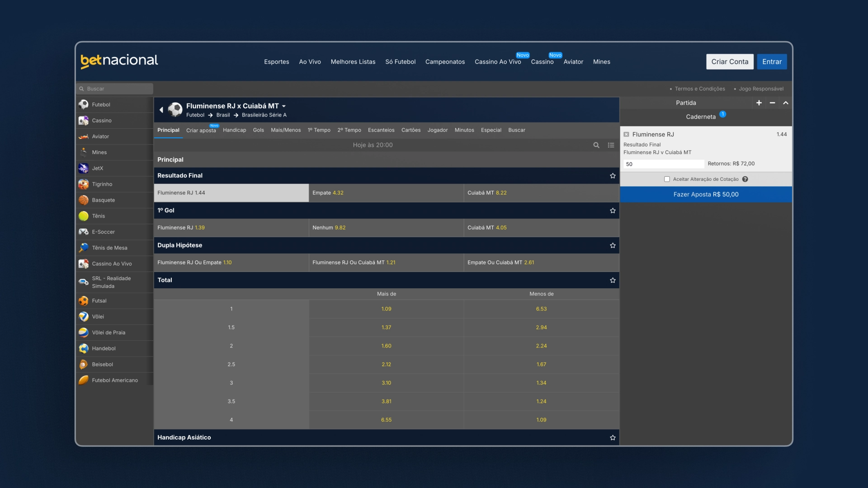The image size is (868, 488).
Task: Enable Aceitar Alteração de Cotação checkbox
Action: pyautogui.click(x=667, y=179)
